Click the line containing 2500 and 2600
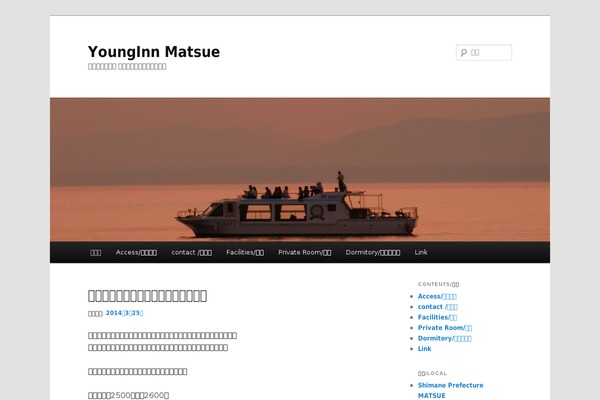The height and width of the screenshot is (400, 600). tap(129, 395)
